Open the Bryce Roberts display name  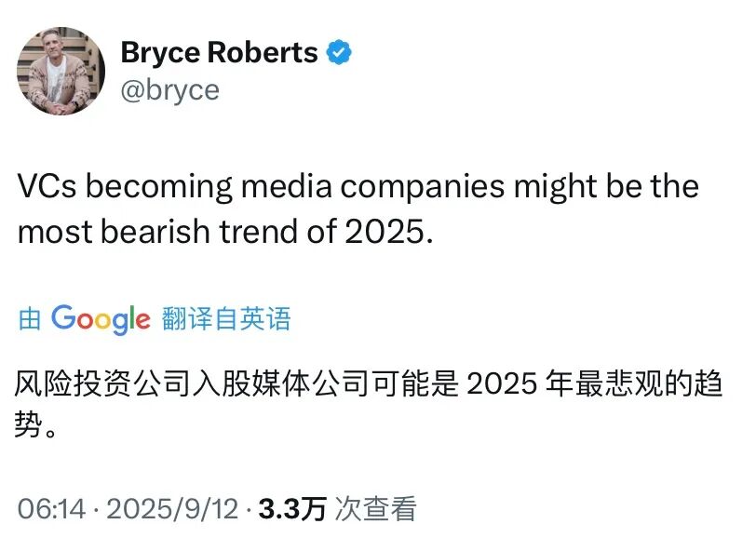[x=219, y=52]
